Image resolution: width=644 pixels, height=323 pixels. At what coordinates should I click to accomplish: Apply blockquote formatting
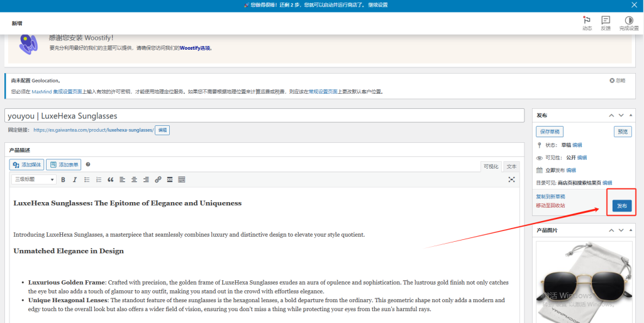[x=111, y=179]
